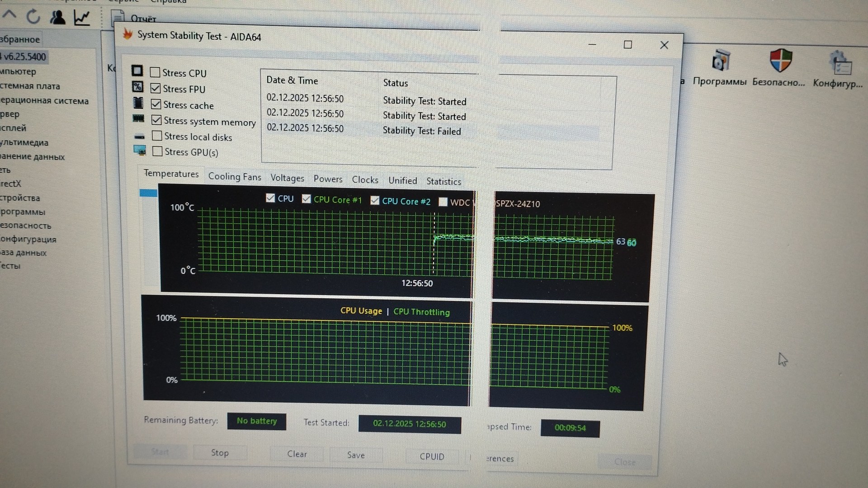Switch to the Cooling Fans tab
The width and height of the screenshot is (868, 488).
pyautogui.click(x=235, y=177)
